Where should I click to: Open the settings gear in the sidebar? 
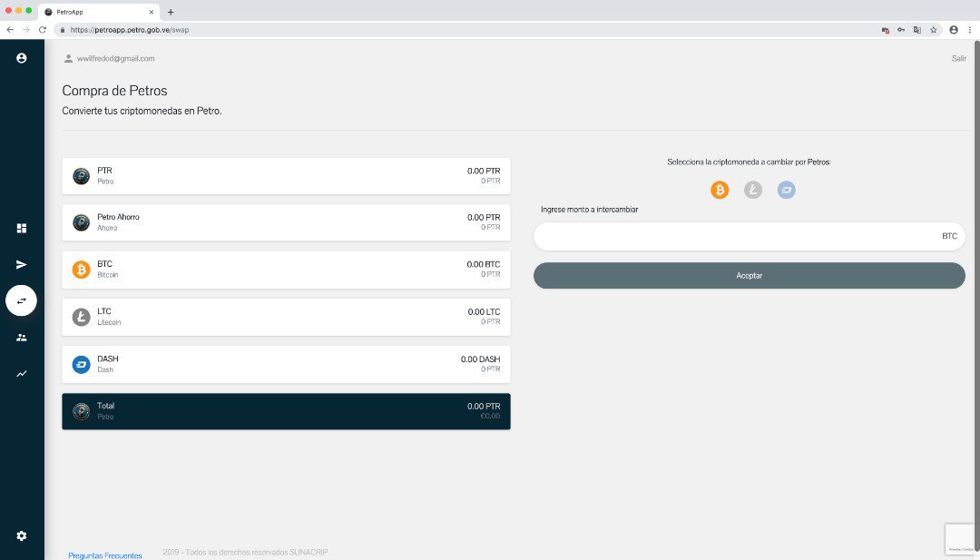21,535
